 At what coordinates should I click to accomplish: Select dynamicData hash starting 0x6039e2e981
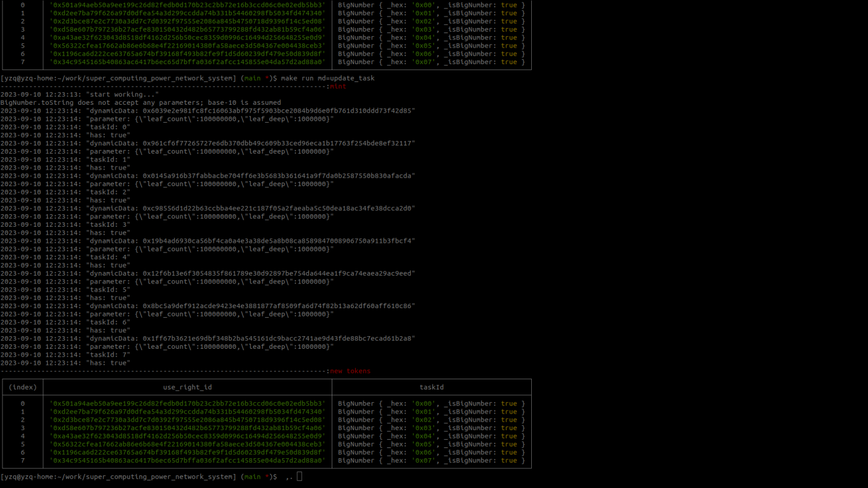(278, 111)
